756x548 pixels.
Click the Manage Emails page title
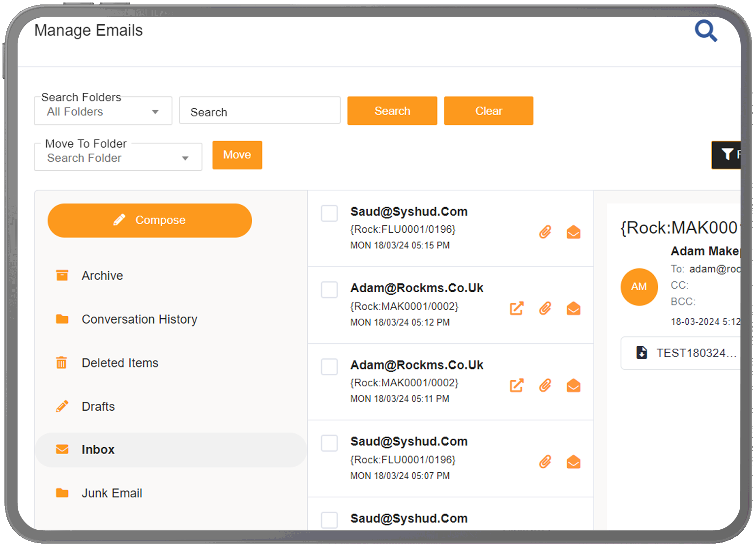(88, 30)
